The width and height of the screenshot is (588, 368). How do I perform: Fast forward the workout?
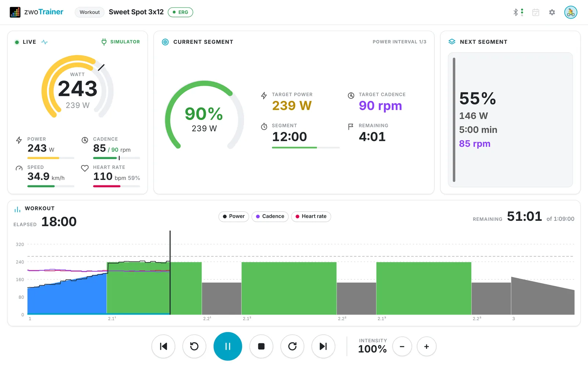tap(292, 346)
